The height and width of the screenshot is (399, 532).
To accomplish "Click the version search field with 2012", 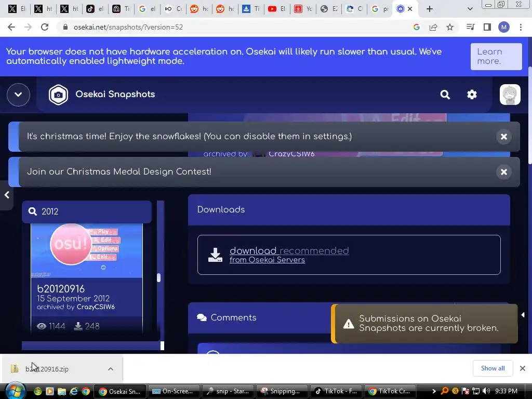I will click(87, 212).
